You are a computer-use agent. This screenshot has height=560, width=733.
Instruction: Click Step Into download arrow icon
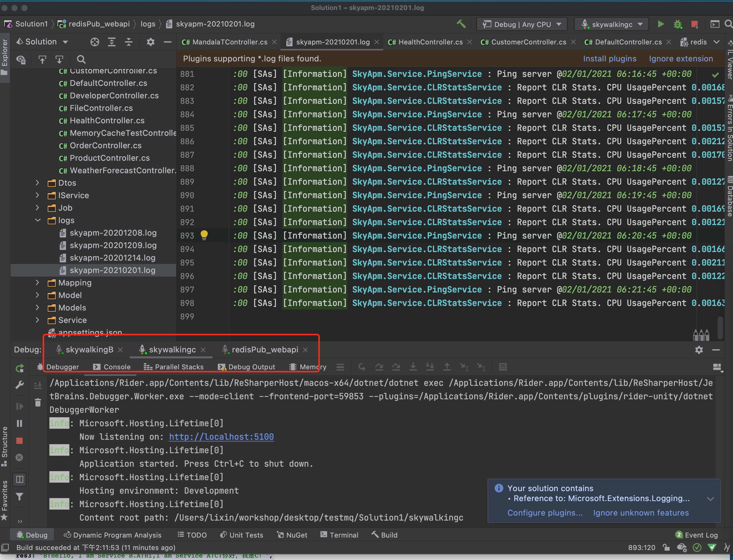413,367
